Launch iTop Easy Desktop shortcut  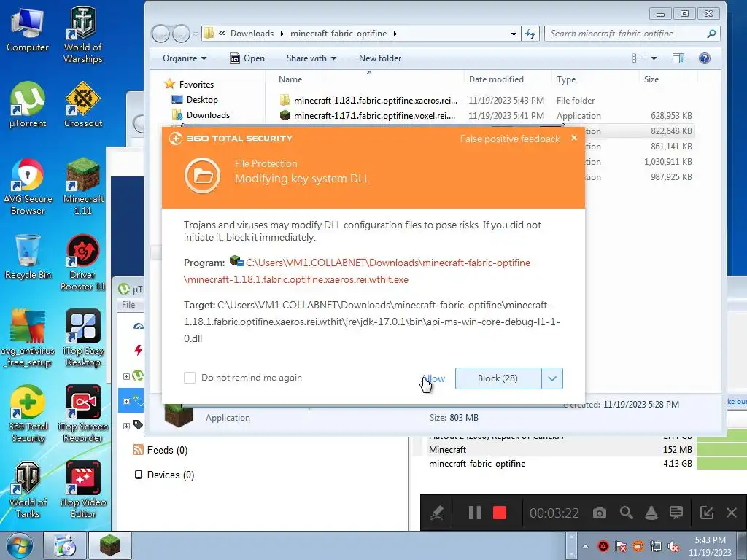[83, 338]
